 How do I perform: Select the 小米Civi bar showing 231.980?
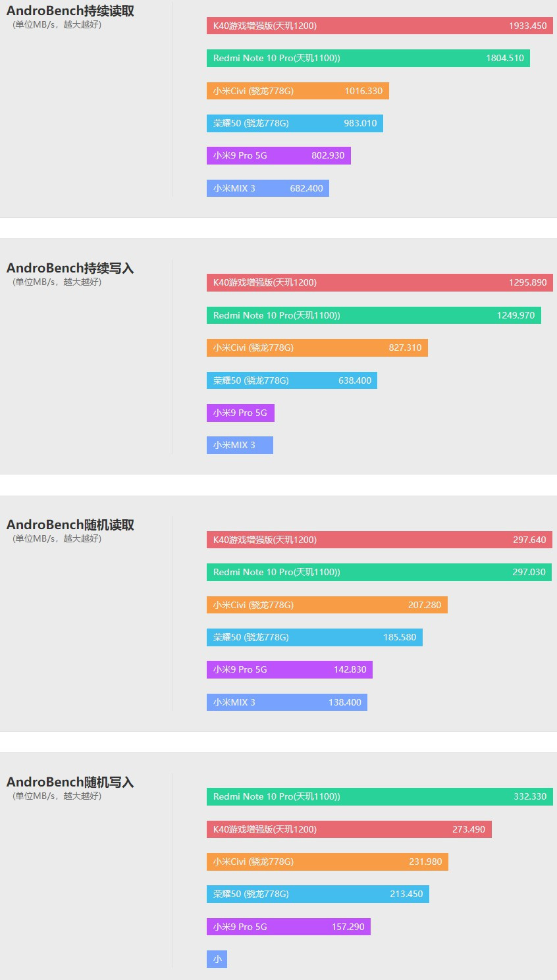327,862
